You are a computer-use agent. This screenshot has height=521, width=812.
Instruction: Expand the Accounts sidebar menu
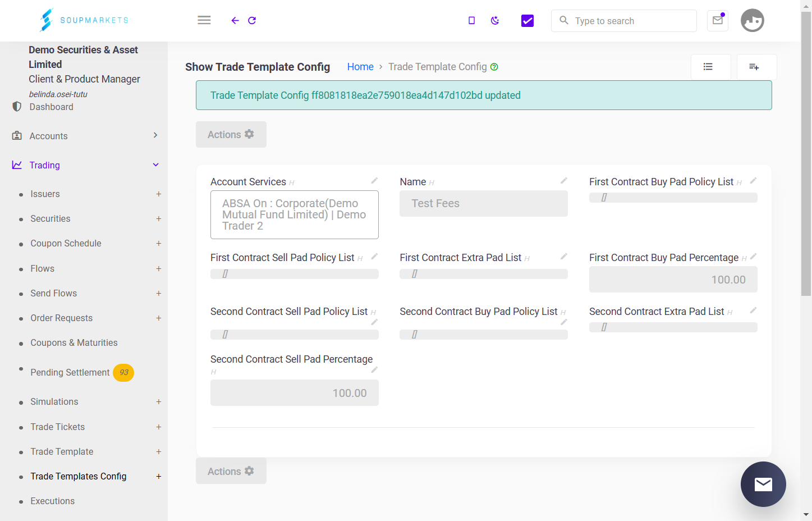pyautogui.click(x=84, y=136)
